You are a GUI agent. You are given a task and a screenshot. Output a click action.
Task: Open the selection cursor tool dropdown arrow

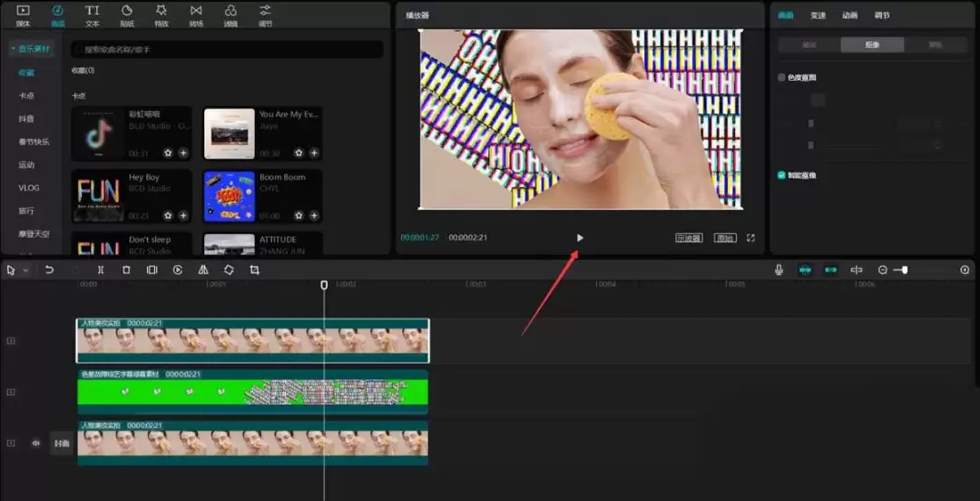[x=25, y=270]
